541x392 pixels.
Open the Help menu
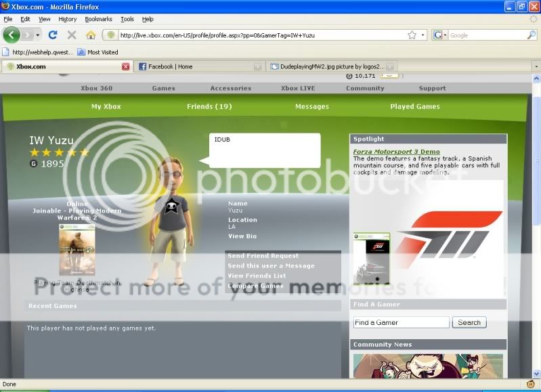tap(148, 19)
